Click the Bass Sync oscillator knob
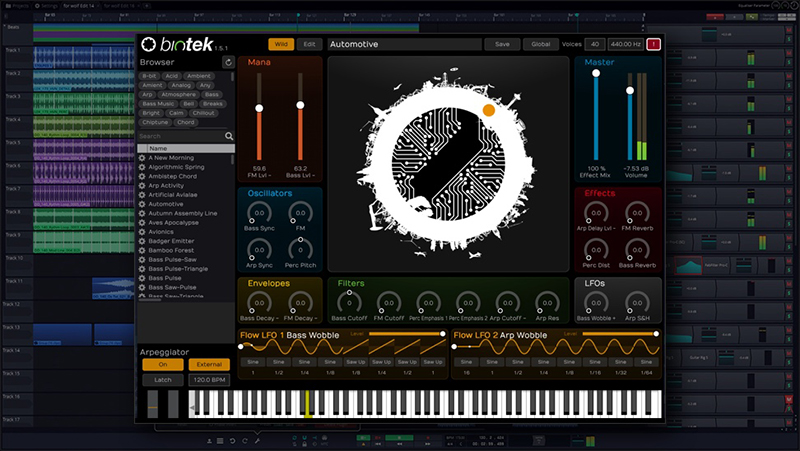The image size is (800, 451). click(258, 213)
